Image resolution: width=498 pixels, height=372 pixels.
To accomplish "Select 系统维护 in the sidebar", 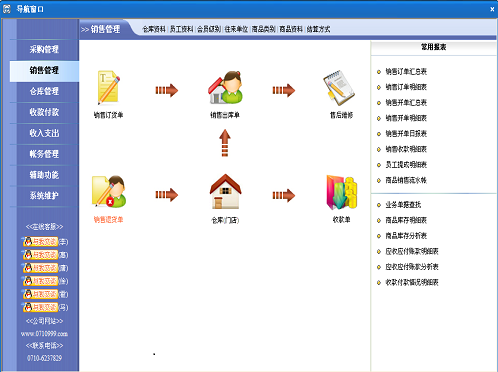I will coord(44,196).
